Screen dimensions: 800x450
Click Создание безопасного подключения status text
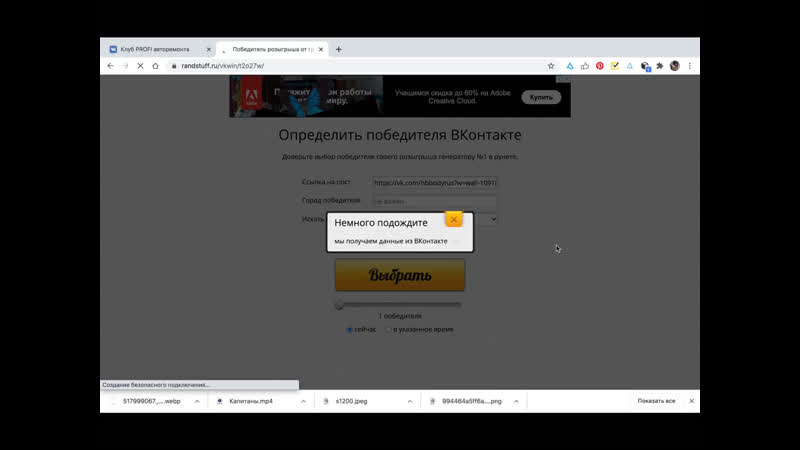click(156, 385)
